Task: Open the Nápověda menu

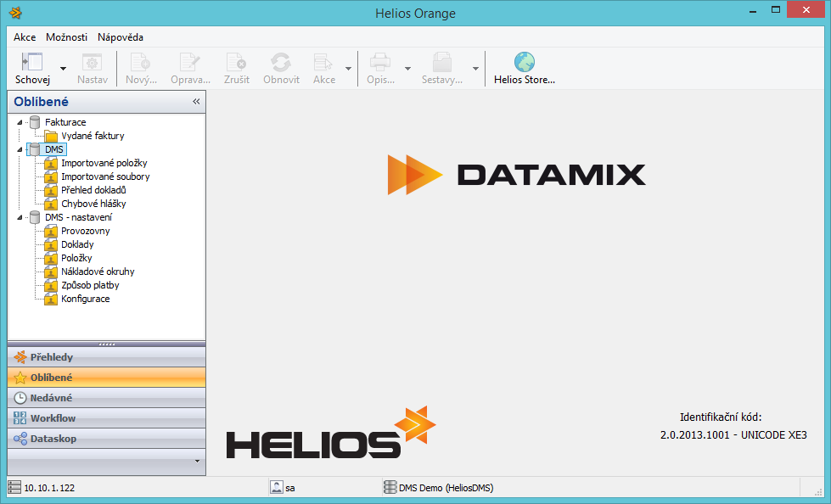Action: coord(120,37)
